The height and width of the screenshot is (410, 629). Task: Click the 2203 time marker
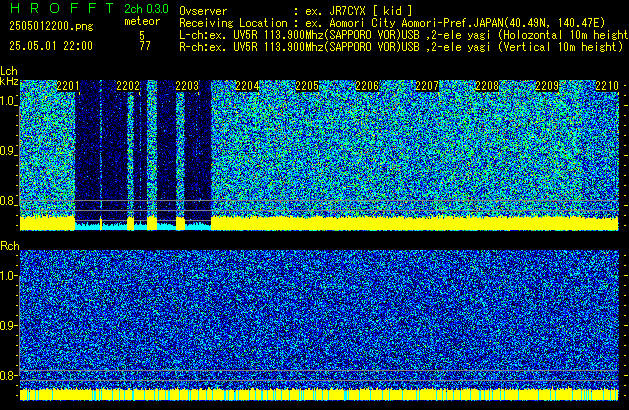point(187,86)
